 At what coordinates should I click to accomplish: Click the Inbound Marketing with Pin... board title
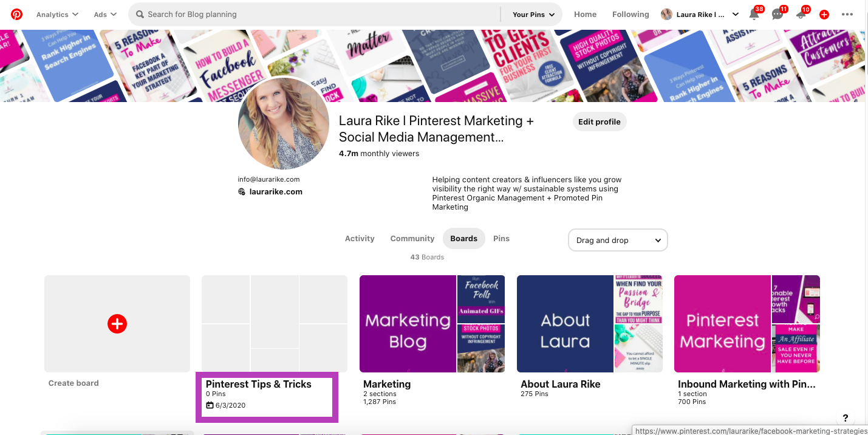[x=747, y=384]
